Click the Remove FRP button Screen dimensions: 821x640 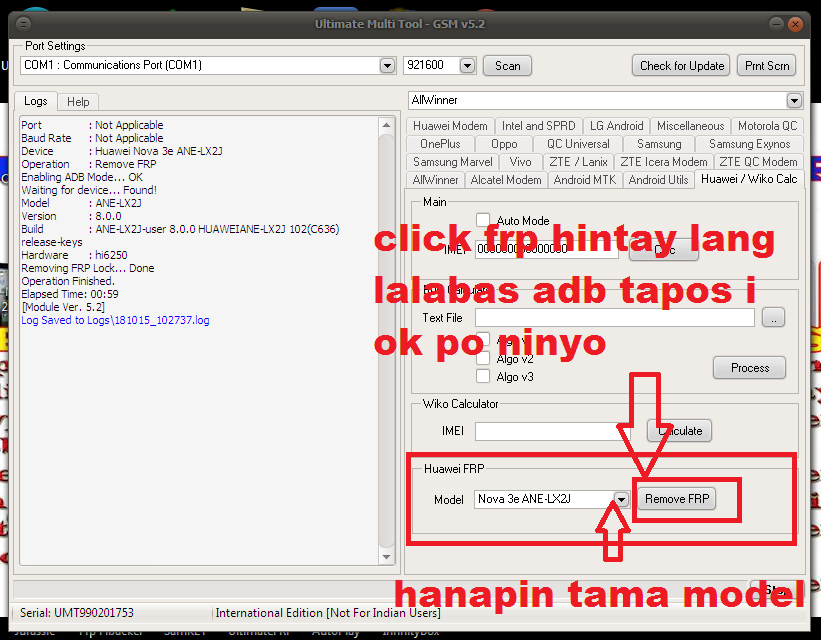coord(676,499)
